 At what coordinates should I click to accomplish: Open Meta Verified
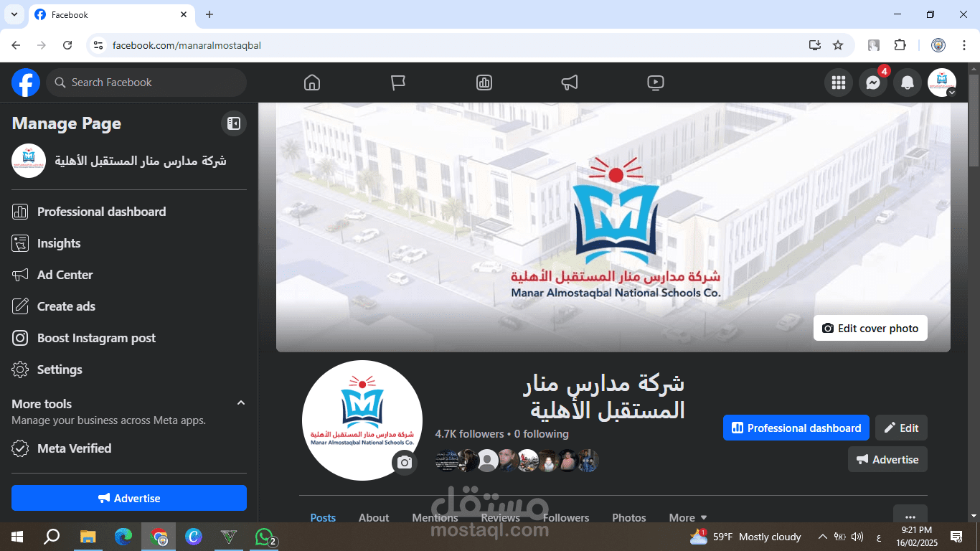coord(129,448)
